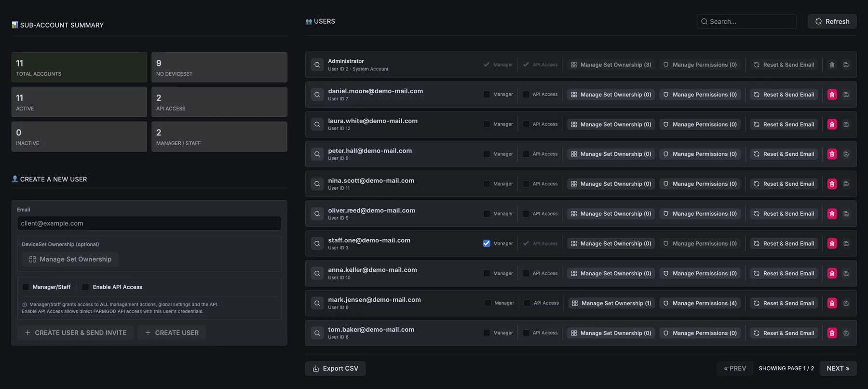Click the save icon on staff.one@demo-mail.com row
The height and width of the screenshot is (389, 868).
[x=846, y=244]
